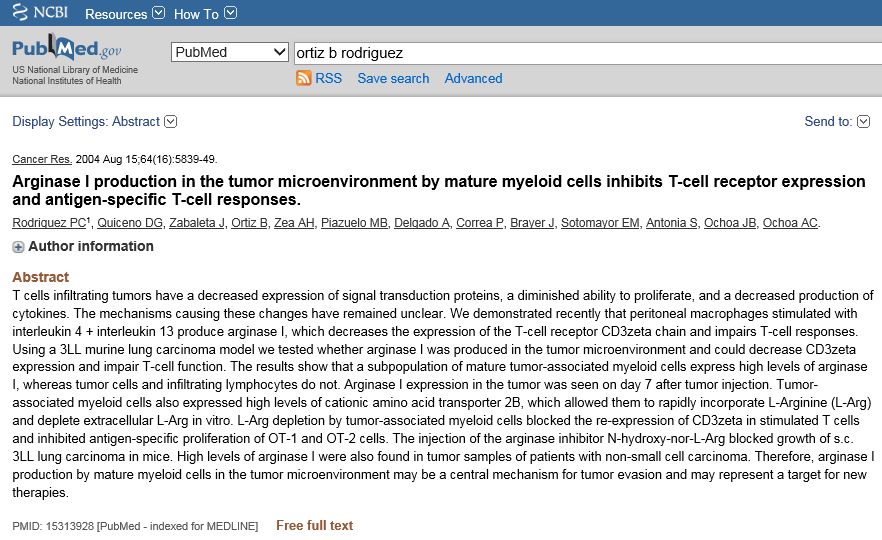Open the Cancer Res. journal link
Viewport: 882px width, 540px height.
(42, 159)
